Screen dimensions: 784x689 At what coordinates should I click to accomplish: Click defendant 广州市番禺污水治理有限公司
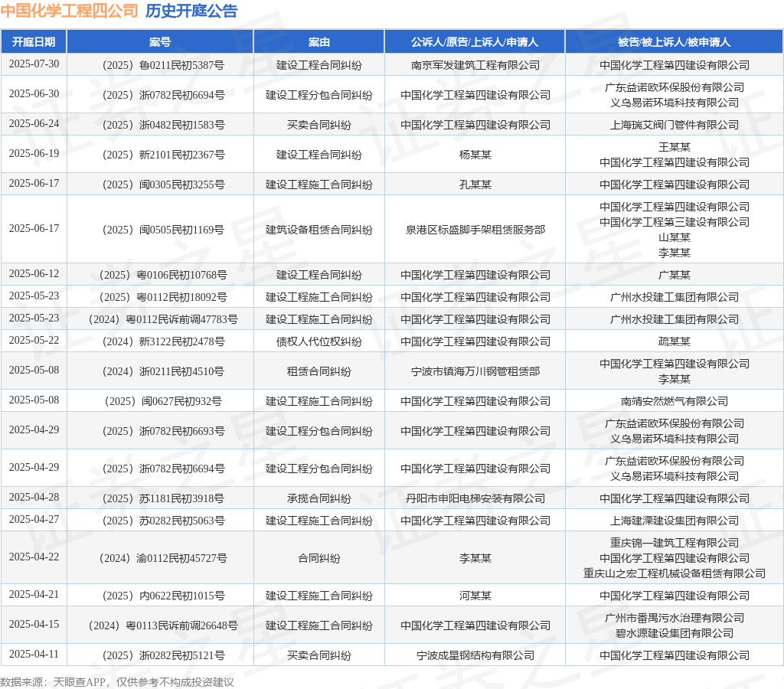tap(675, 618)
